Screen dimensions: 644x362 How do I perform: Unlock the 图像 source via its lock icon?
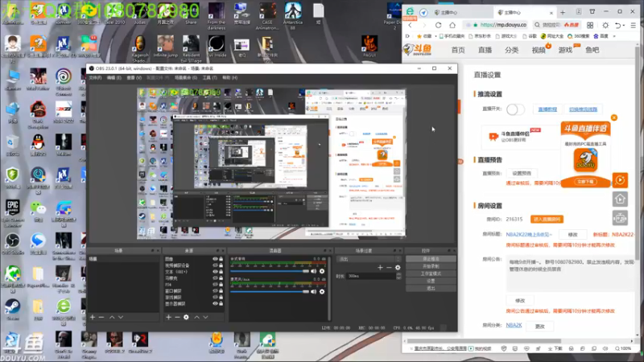221,259
